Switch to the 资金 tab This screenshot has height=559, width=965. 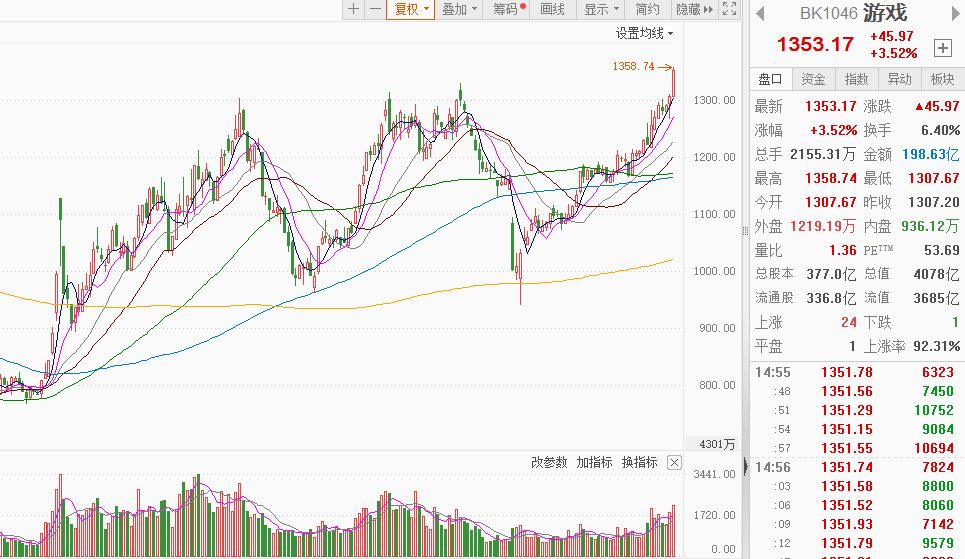[x=814, y=80]
